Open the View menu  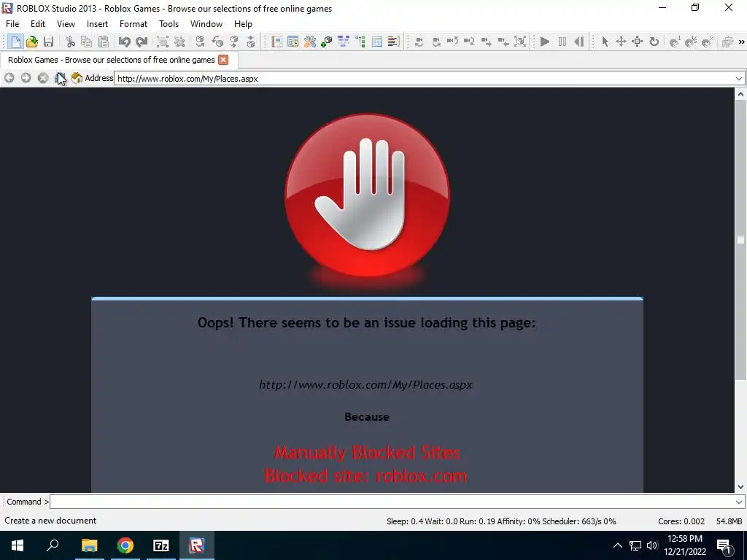pos(66,24)
